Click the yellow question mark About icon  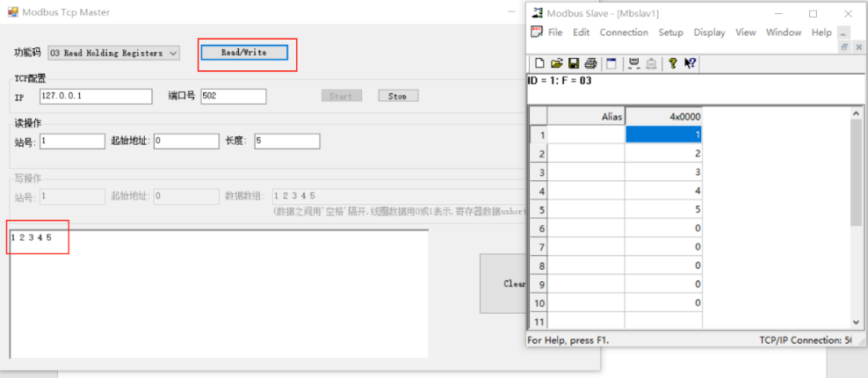click(672, 63)
